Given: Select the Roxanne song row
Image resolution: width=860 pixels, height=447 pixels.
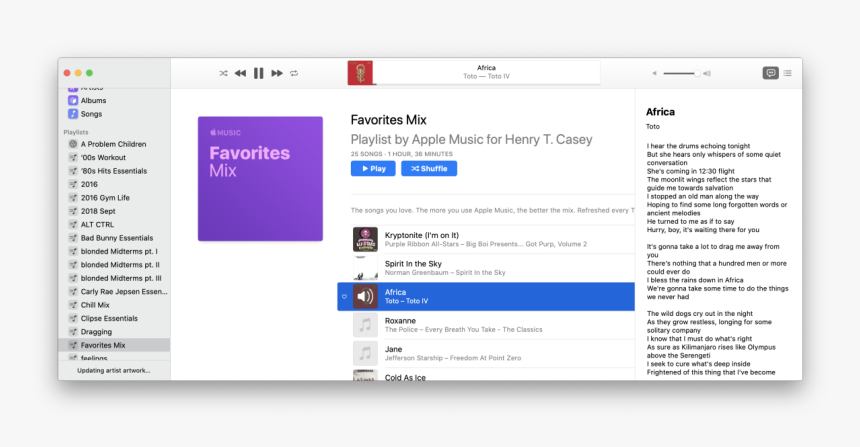Looking at the screenshot, I should (x=486, y=325).
